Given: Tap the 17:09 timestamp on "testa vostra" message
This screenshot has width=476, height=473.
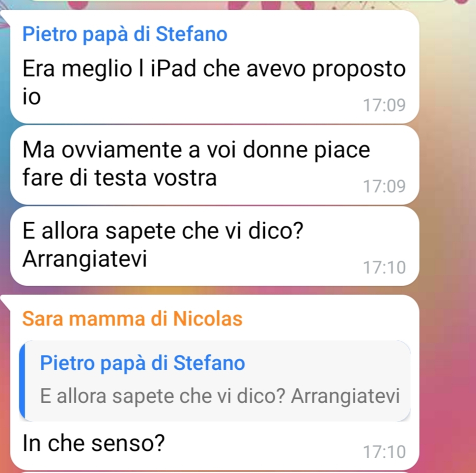Looking at the screenshot, I should pyautogui.click(x=384, y=186).
